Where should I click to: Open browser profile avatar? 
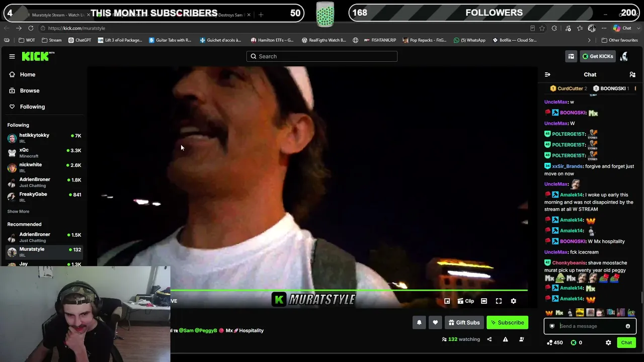click(592, 28)
